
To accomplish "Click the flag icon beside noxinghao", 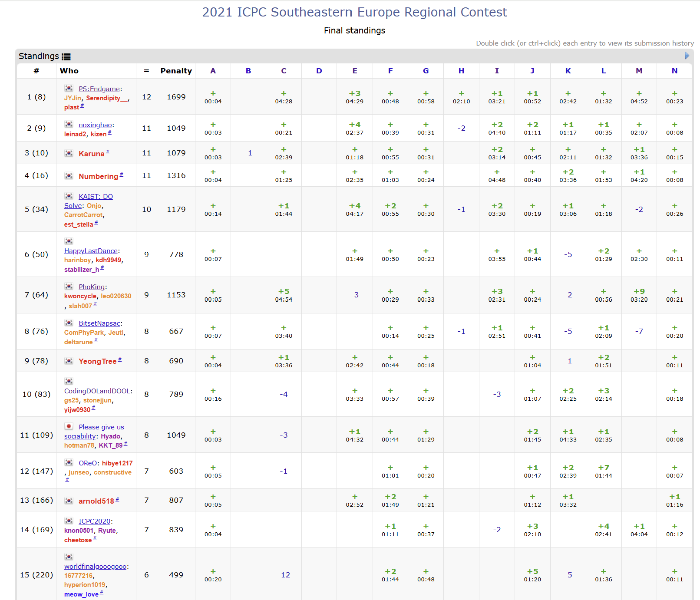I will [x=69, y=125].
